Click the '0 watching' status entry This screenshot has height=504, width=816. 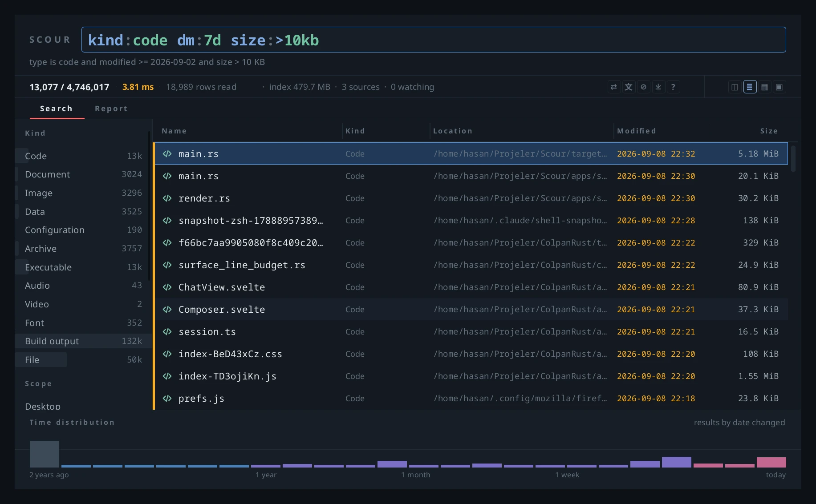pyautogui.click(x=412, y=87)
